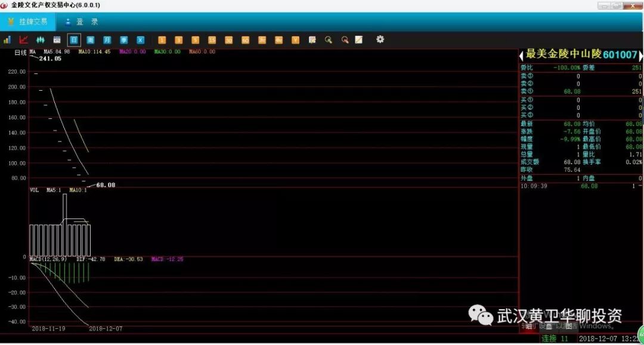Click the MA5:84.98 indicator label
644x345 pixels.
coord(57,52)
